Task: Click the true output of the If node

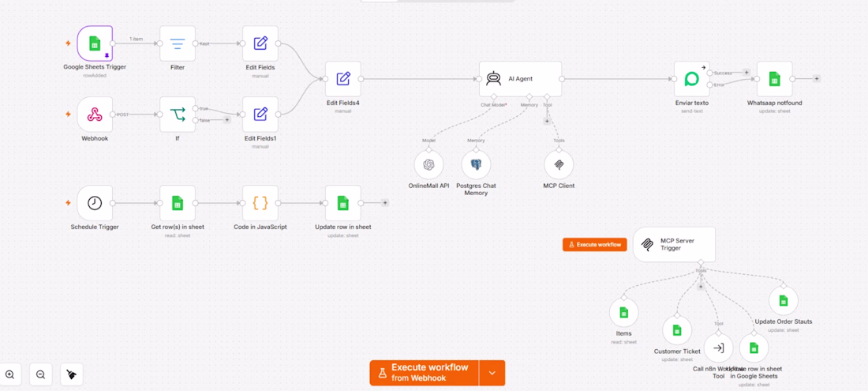Action: 196,108
